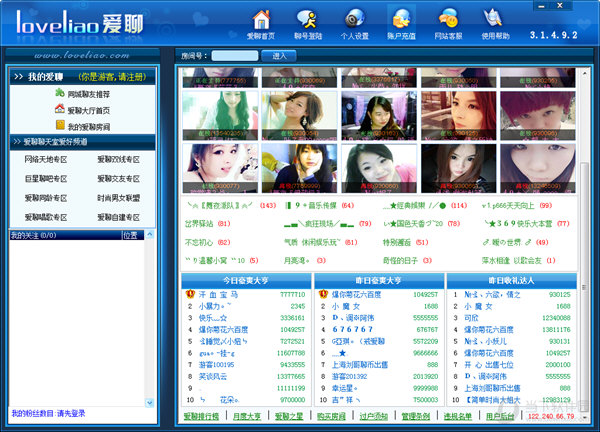600x432 pixels.
Task: Click the green clover icon by 同城聊友推荐
Action: 60,93
